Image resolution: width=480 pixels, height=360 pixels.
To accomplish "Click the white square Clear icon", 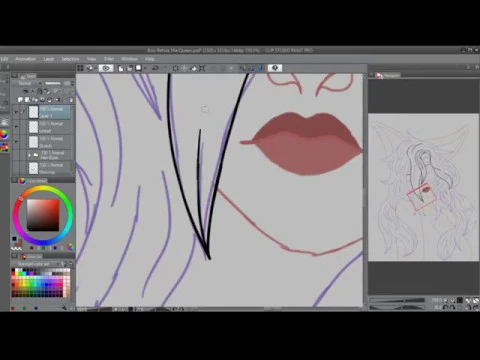I will coord(138,68).
